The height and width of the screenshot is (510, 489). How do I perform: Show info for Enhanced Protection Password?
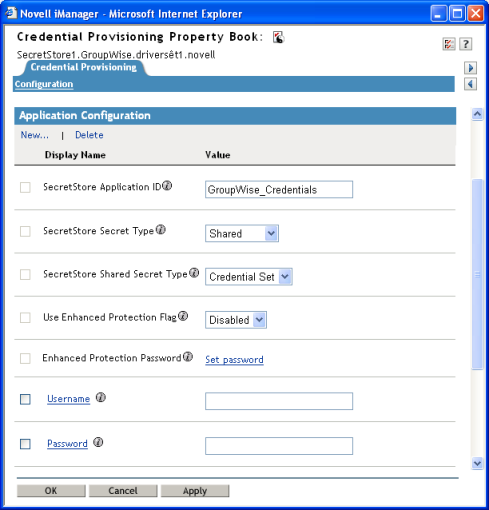188,357
